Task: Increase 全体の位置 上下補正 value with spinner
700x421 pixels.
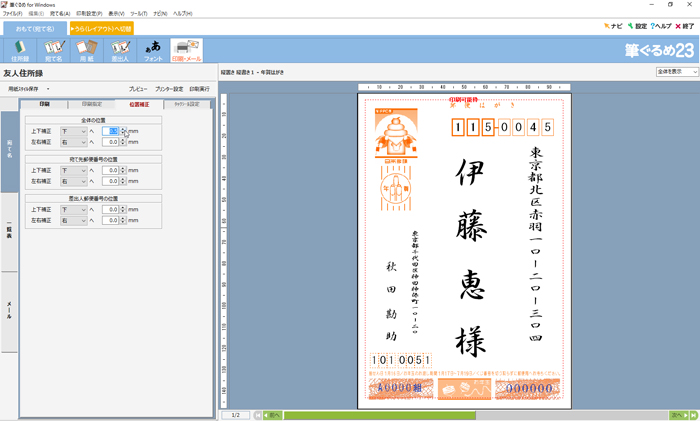Action: (x=124, y=128)
